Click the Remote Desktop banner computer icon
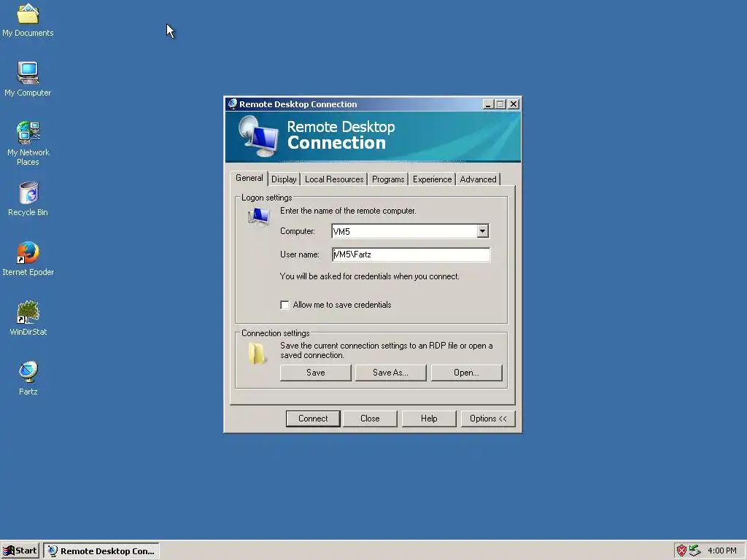 258,136
